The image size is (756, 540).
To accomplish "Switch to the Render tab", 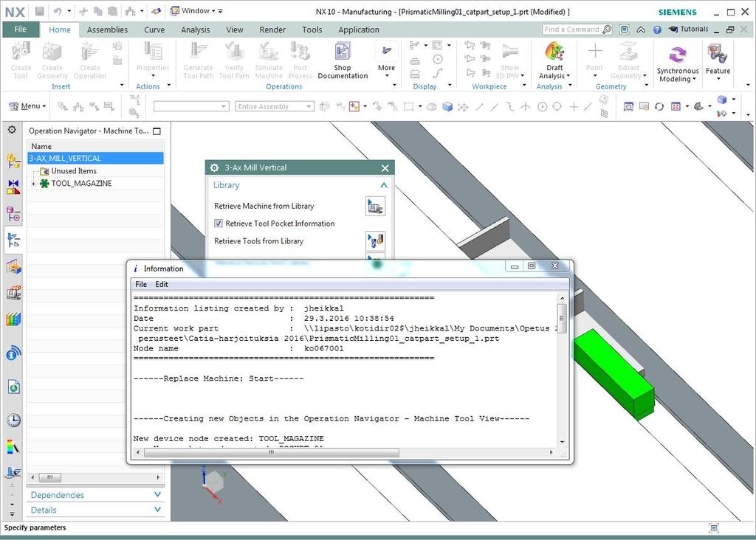I will 272,30.
